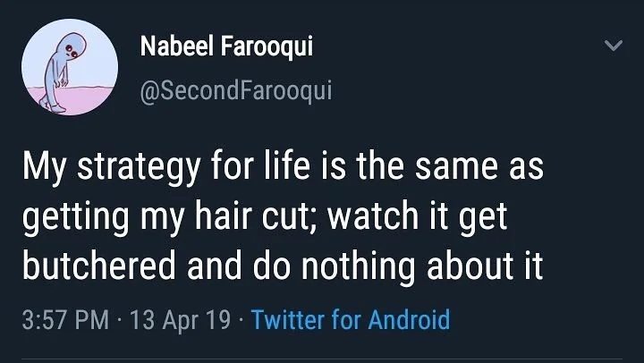
Task: Click the 13 Apr 19 date
Action: click(181, 319)
